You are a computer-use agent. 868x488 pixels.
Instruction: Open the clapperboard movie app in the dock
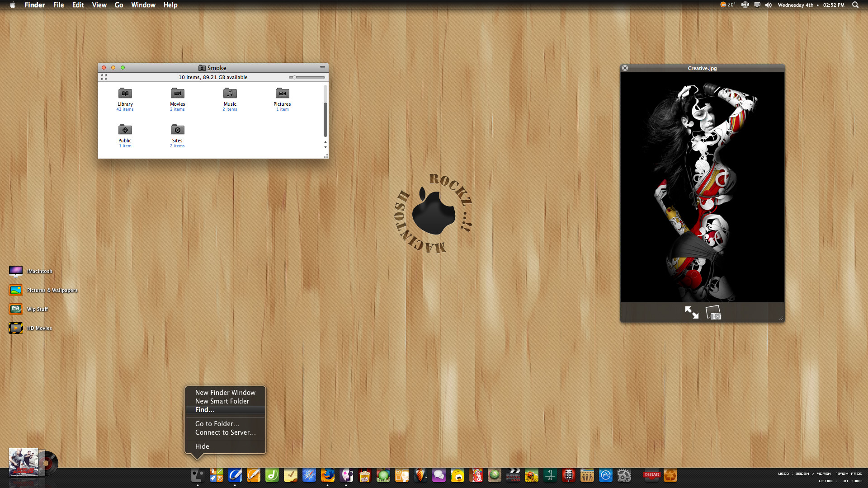[513, 475]
